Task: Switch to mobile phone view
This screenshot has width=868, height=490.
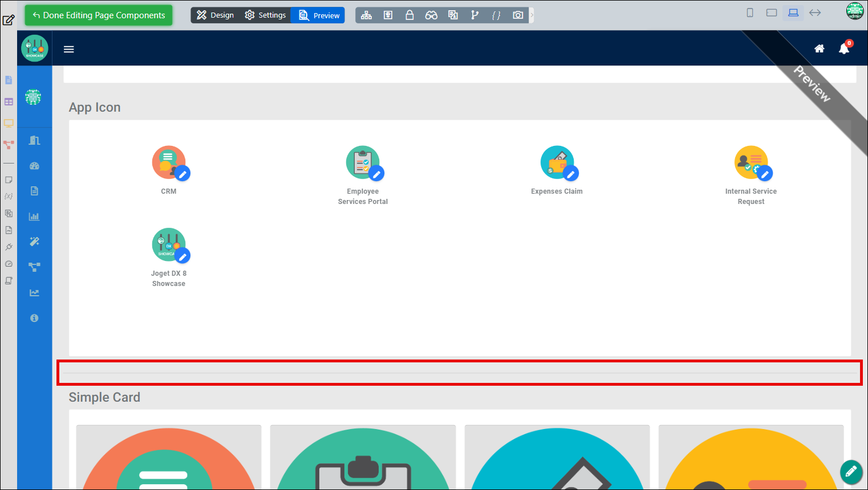Action: 750,13
